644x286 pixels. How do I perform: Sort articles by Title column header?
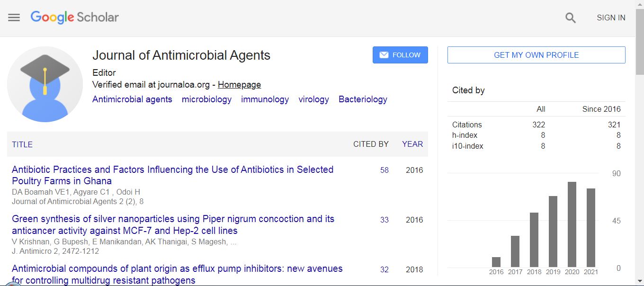[x=22, y=144]
